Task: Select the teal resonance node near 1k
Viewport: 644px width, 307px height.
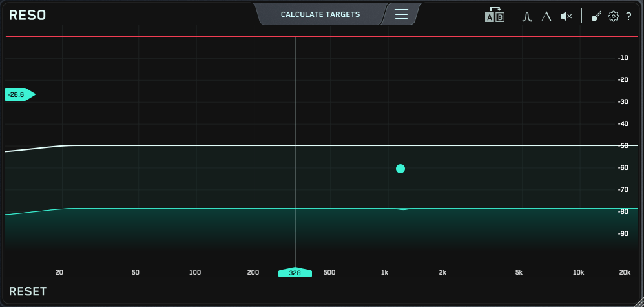Action: 400,169
